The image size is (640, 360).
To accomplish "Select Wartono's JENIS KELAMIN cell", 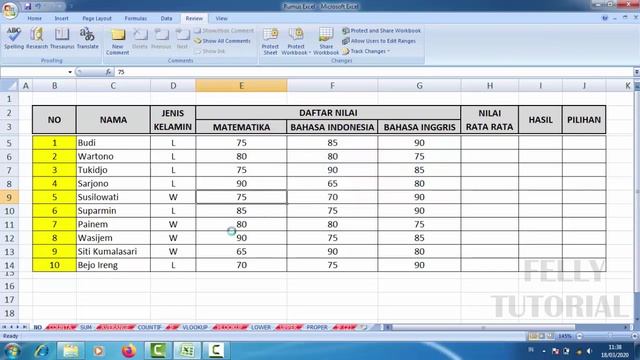I will tap(173, 156).
